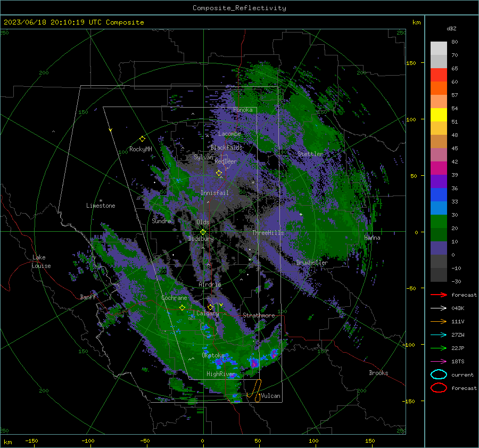This screenshot has width=479, height=448.
Task: Click the RedDeer label on the map
Action: click(226, 161)
